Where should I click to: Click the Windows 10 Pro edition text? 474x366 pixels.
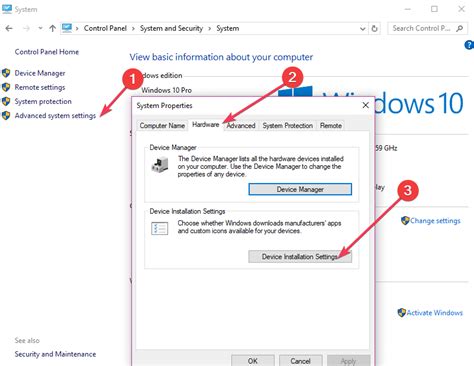[166, 90]
